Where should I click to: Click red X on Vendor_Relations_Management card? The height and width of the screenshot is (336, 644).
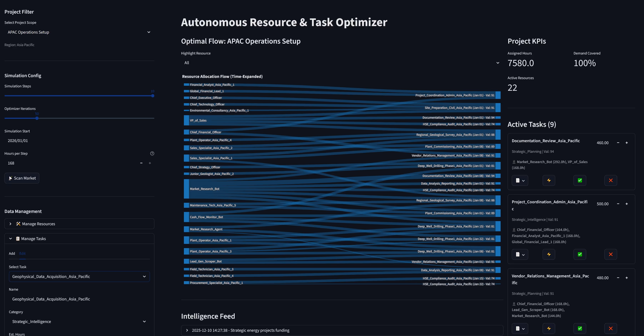(x=610, y=328)
